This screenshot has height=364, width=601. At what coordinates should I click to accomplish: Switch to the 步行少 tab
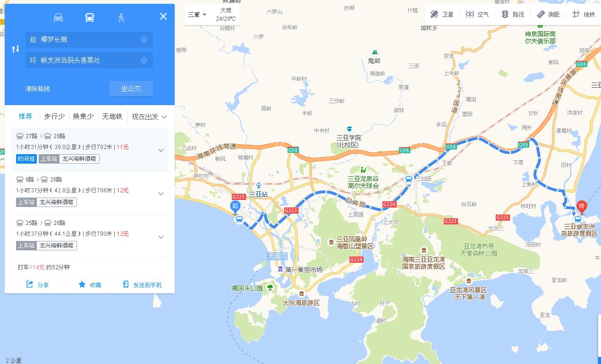tap(54, 116)
